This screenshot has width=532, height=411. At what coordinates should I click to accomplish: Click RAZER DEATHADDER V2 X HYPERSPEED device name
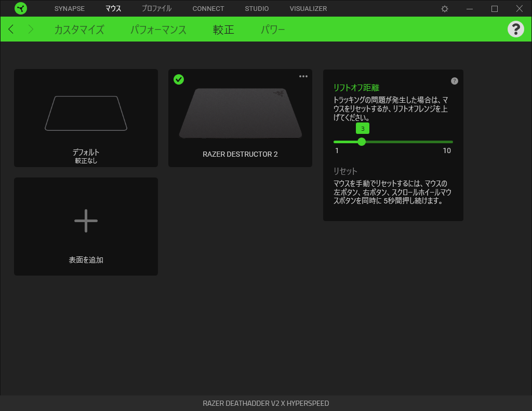pyautogui.click(x=265, y=403)
